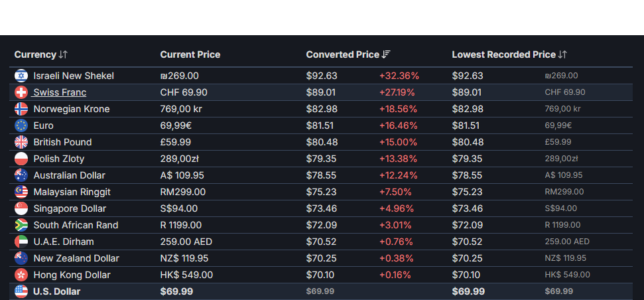Screen dimensions: 644x300
Task: Click the Israeli flag icon
Action: tap(21, 76)
